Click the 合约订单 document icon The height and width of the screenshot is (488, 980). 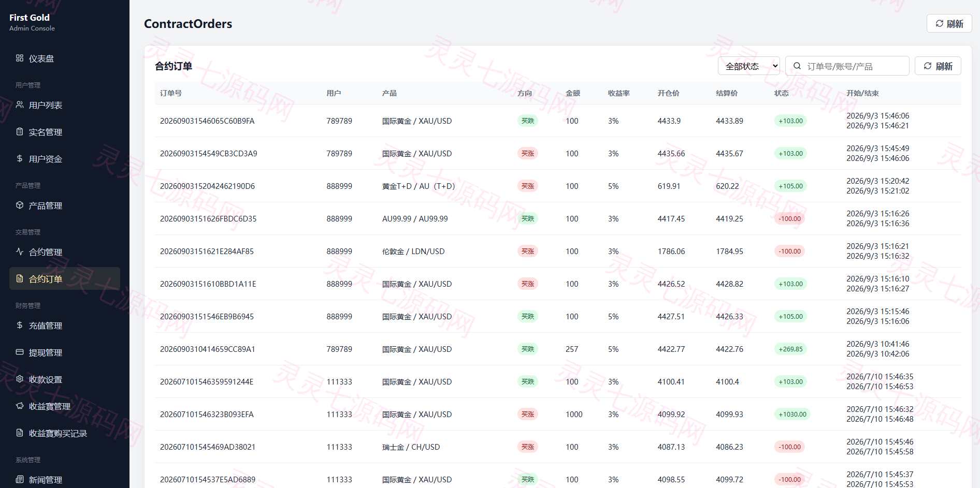pos(20,278)
